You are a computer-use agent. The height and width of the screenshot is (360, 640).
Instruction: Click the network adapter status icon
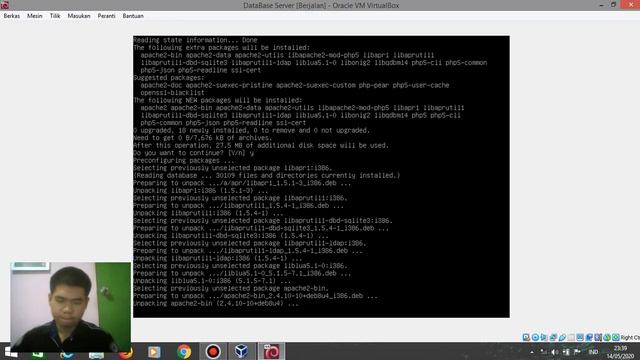coord(553,337)
